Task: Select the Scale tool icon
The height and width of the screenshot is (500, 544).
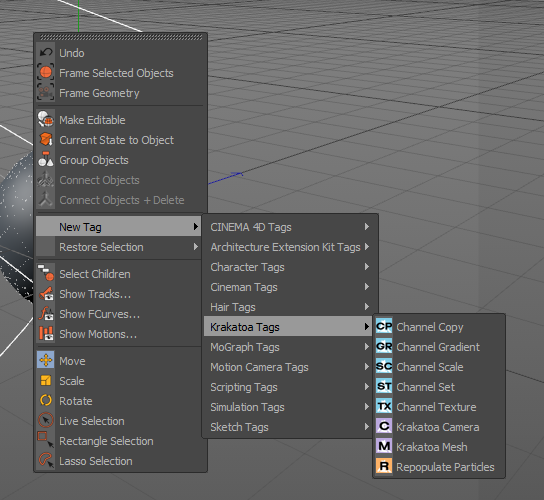Action: coord(46,380)
